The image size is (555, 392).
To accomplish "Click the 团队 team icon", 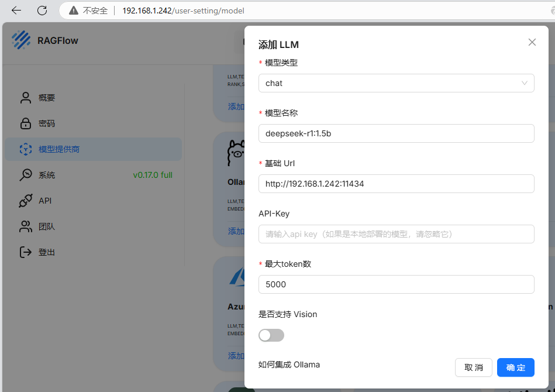I will click(25, 226).
